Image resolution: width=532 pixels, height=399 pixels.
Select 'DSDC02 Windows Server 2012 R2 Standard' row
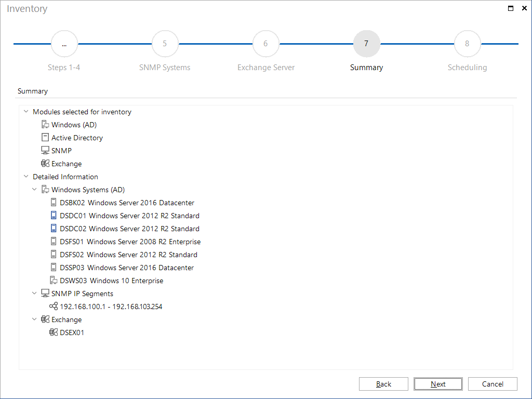129,229
